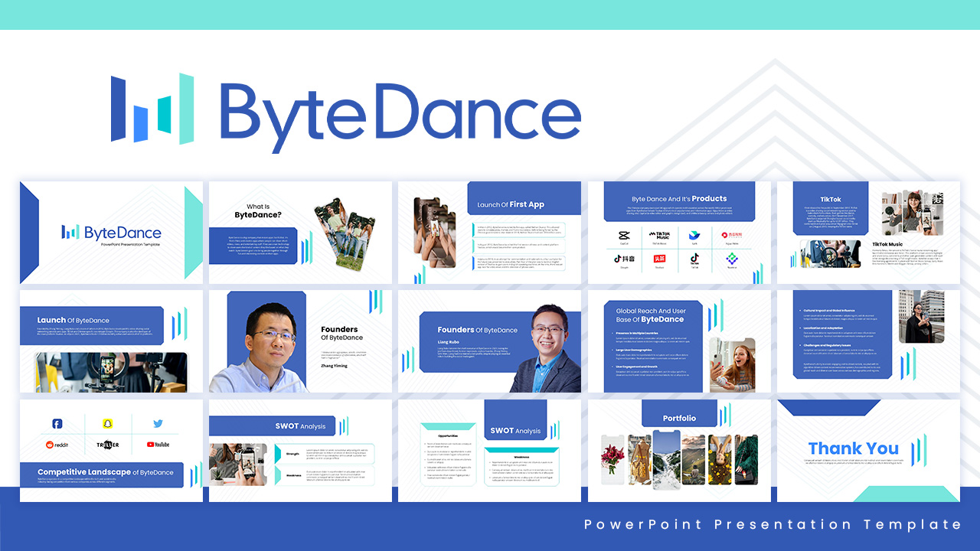Click the What Is ByteDance? heading

pos(258,210)
